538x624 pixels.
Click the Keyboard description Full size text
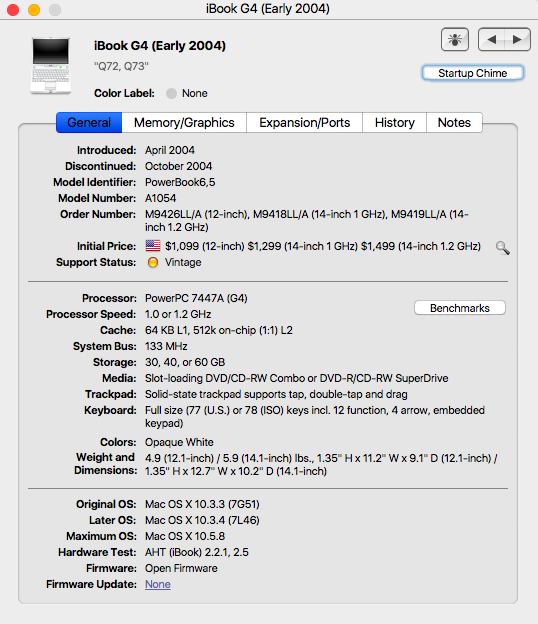click(x=315, y=416)
